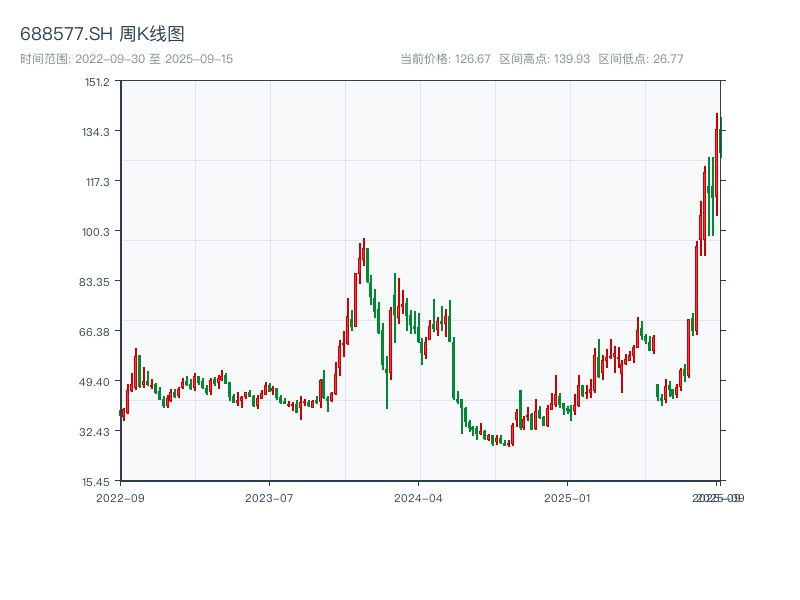This screenshot has width=800, height=600.
Task: Click x-axis label 2024-04
Action: click(x=418, y=498)
